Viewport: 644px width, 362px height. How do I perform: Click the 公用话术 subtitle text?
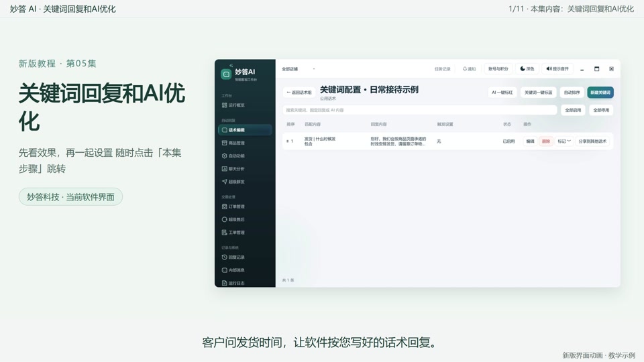coord(328,99)
